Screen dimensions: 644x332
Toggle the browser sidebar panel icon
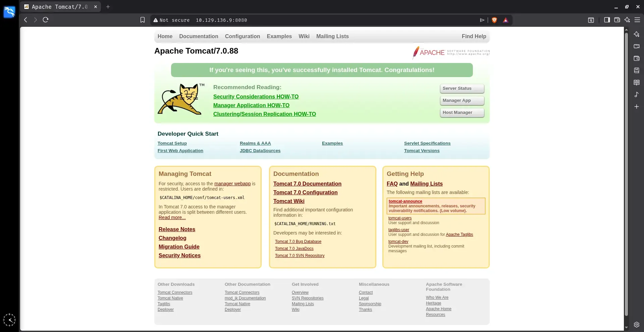[607, 20]
